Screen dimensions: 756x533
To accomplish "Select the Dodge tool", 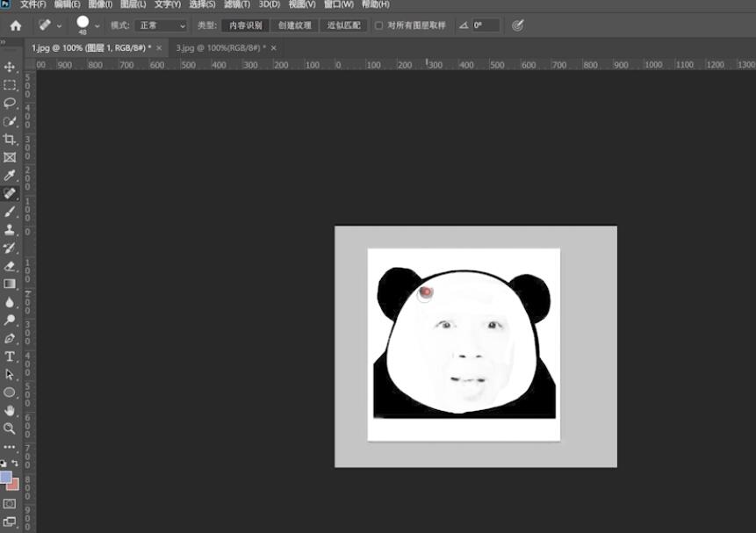I will pyautogui.click(x=9, y=320).
